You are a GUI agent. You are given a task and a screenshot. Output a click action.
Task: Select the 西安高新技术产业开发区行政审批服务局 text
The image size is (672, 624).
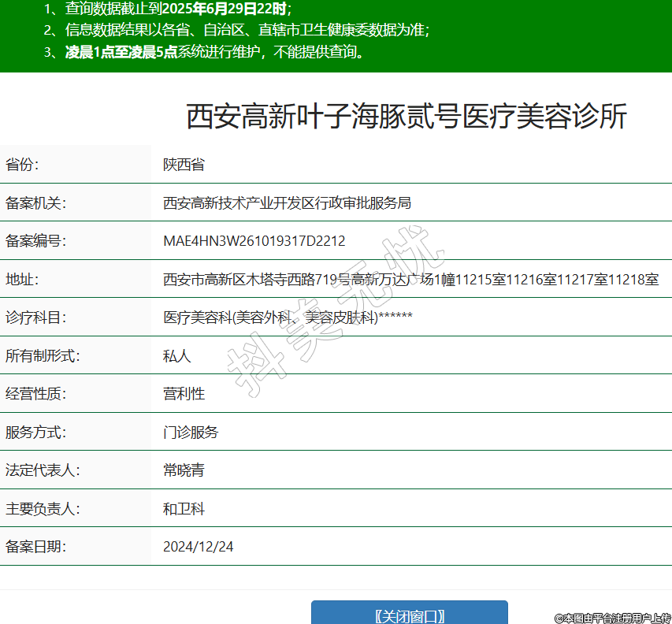287,203
